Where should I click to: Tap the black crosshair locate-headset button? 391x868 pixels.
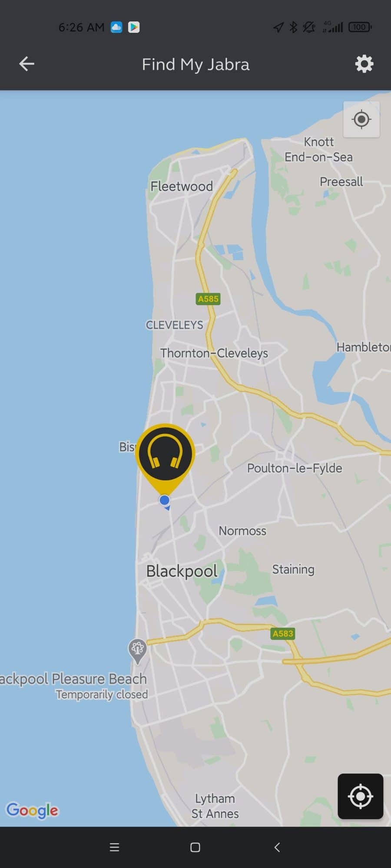coord(361,796)
